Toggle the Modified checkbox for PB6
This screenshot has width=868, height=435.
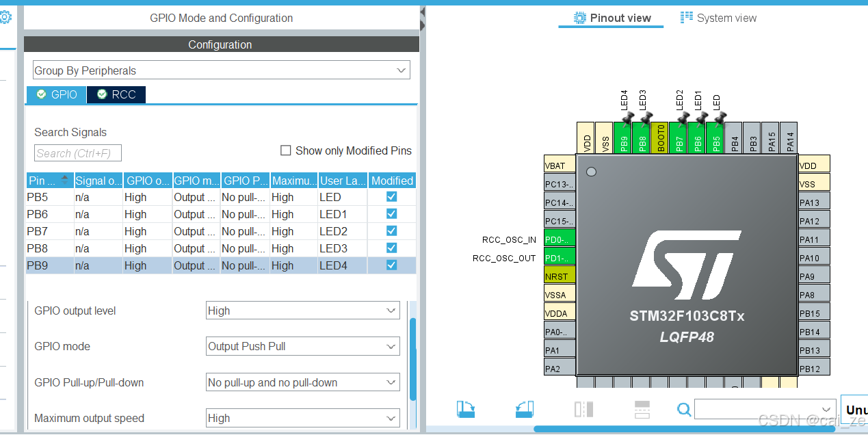[x=391, y=213]
